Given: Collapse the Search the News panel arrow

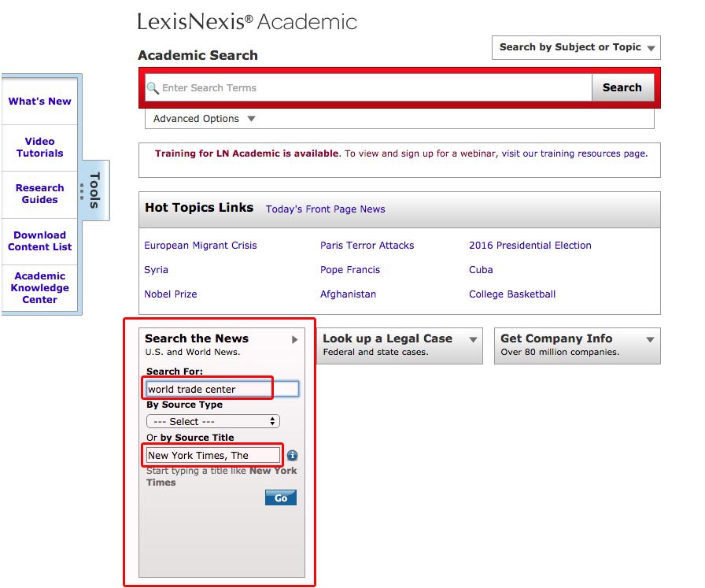Looking at the screenshot, I should tap(294, 340).
